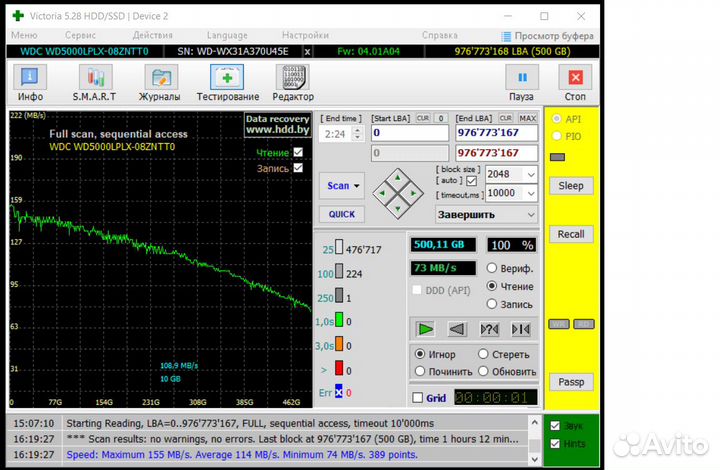The height and width of the screenshot is (470, 720).
Task: Open the Журналы logs icon
Action: [161, 77]
